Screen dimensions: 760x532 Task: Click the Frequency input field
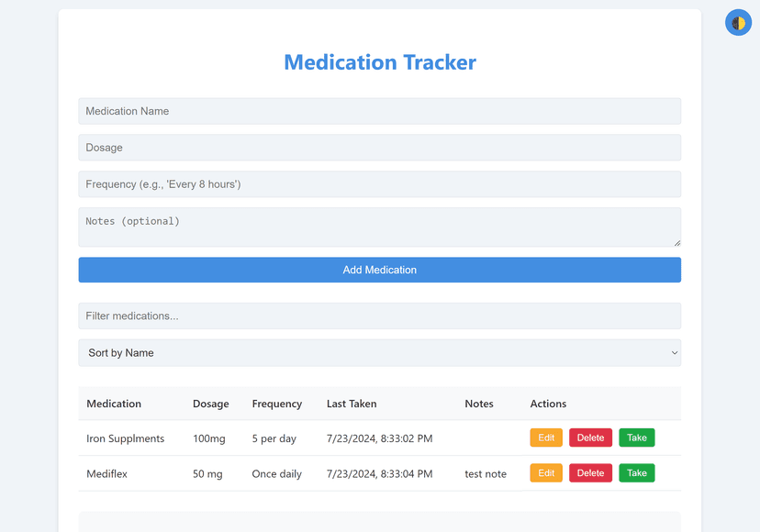pyautogui.click(x=379, y=184)
